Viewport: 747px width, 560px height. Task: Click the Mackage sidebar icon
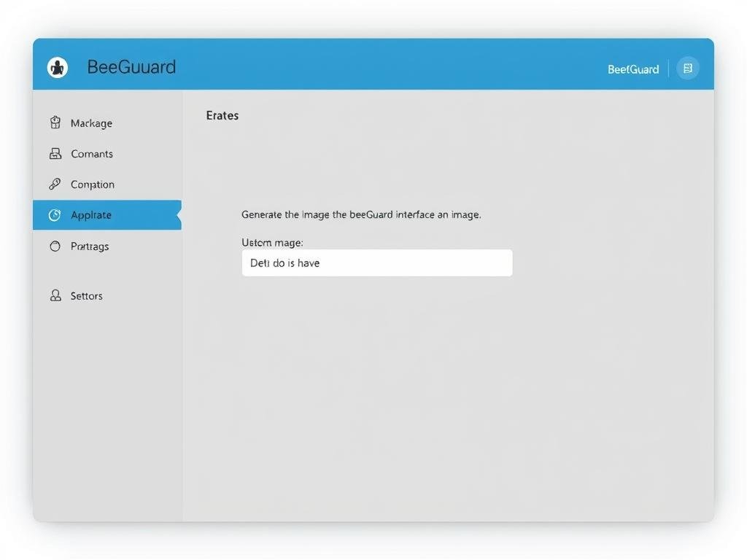click(x=55, y=122)
